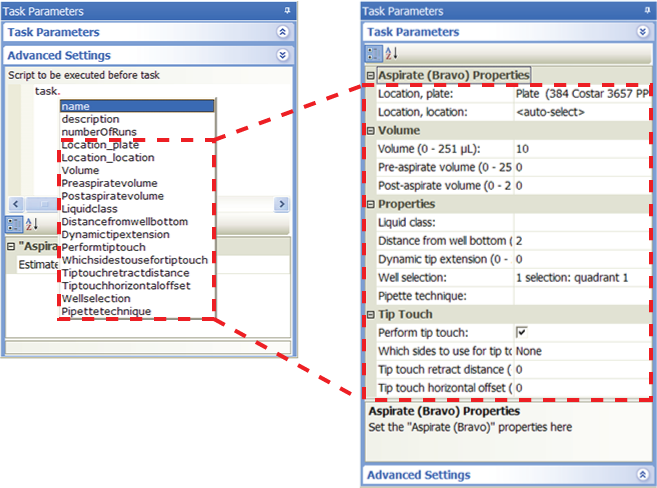The image size is (657, 488).
Task: Toggle the Perform tip touch checkbox
Action: click(521, 332)
